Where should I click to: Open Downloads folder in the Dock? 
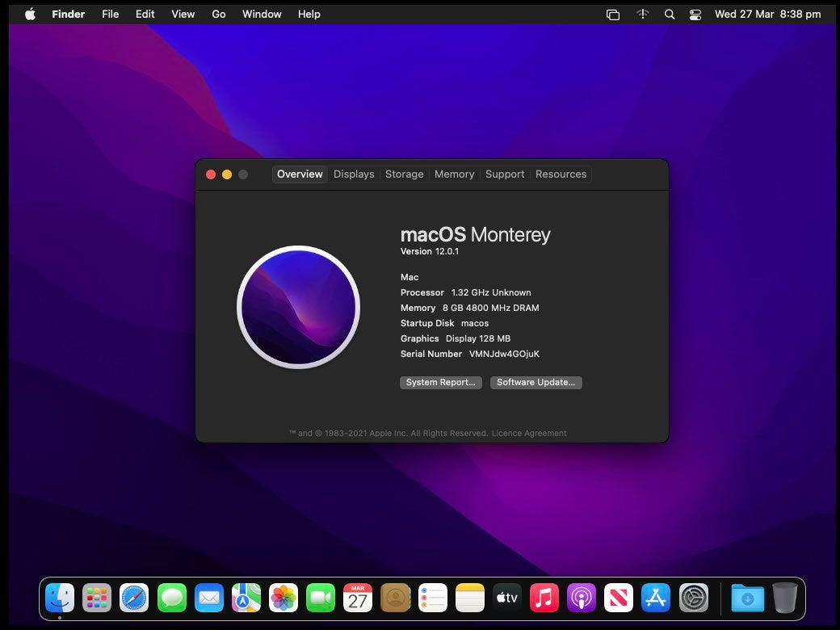point(748,598)
